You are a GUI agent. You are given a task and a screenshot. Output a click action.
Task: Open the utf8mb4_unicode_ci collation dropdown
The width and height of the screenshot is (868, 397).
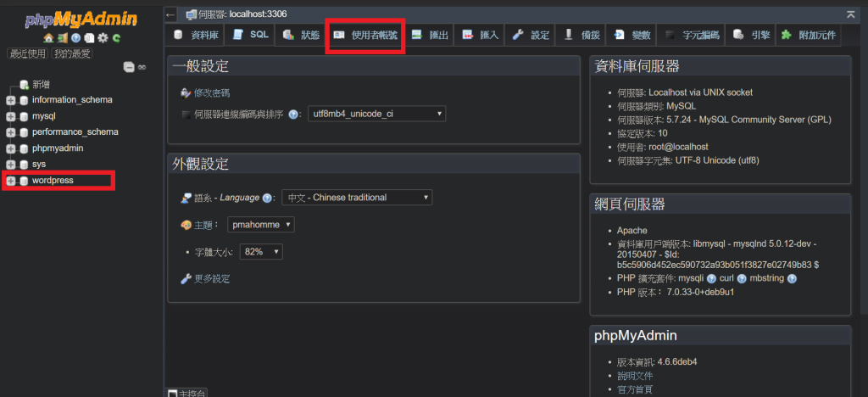tap(376, 114)
